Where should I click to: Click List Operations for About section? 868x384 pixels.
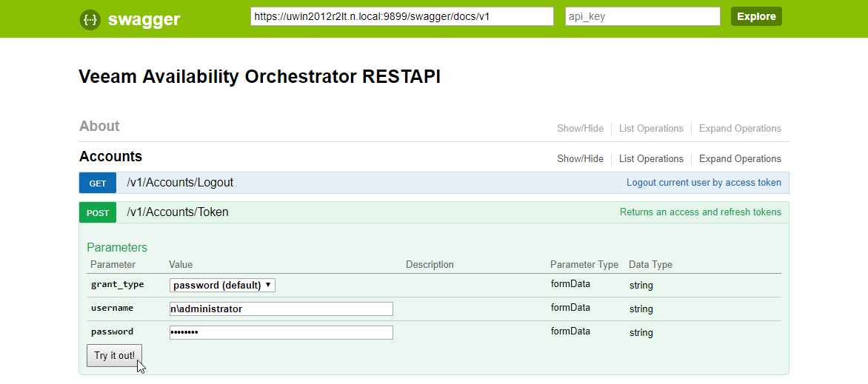point(651,128)
